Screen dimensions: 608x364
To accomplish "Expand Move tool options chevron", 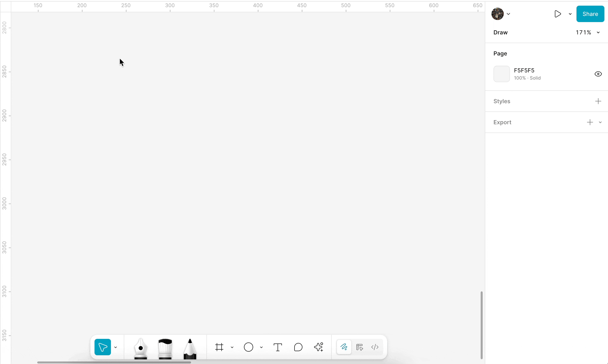I will pos(116,347).
